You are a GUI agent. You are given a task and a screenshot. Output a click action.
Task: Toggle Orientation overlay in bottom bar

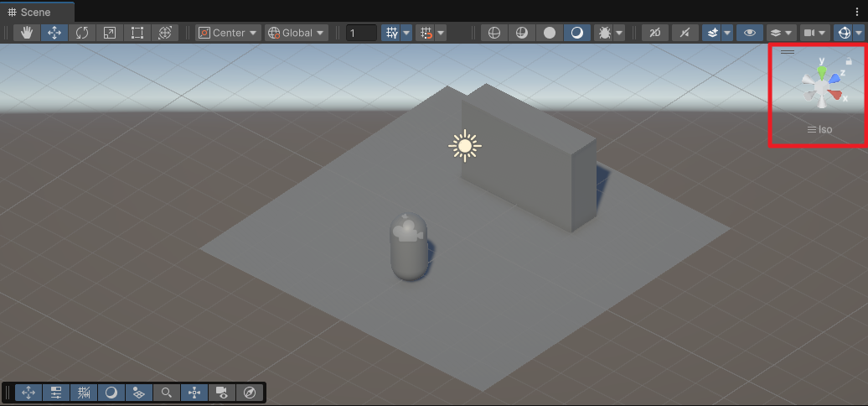point(194,393)
